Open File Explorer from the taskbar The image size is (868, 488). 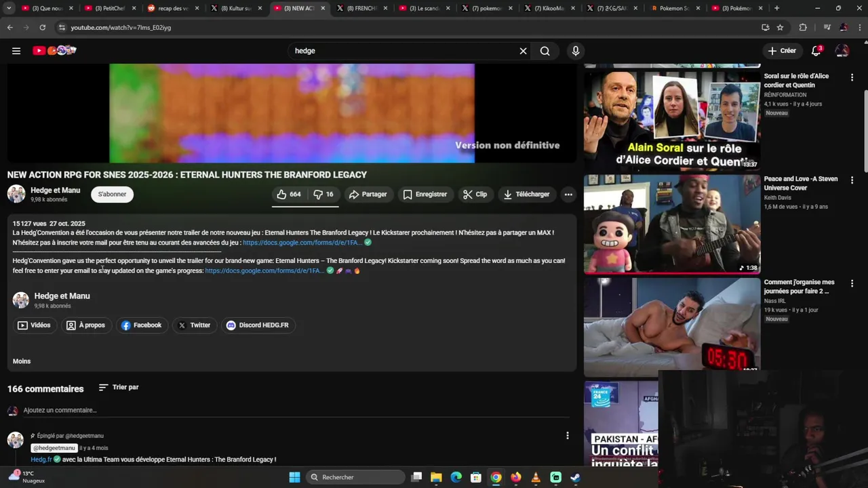point(436,477)
